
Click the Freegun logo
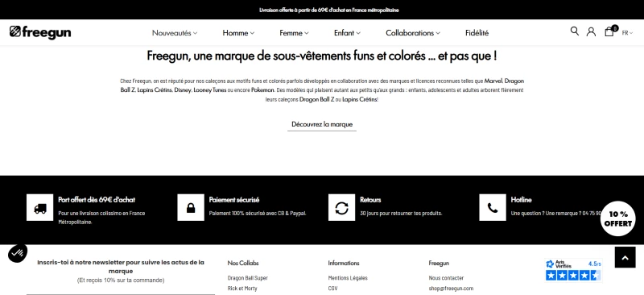(40, 32)
